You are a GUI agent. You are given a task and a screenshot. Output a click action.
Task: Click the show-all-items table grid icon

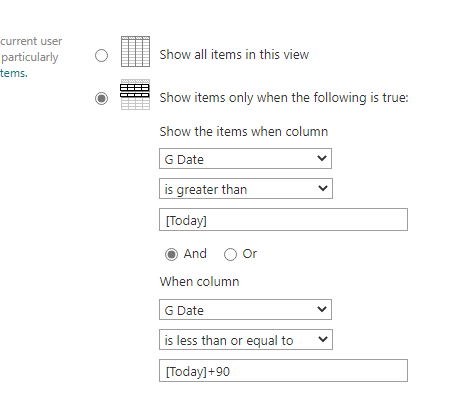[135, 52]
